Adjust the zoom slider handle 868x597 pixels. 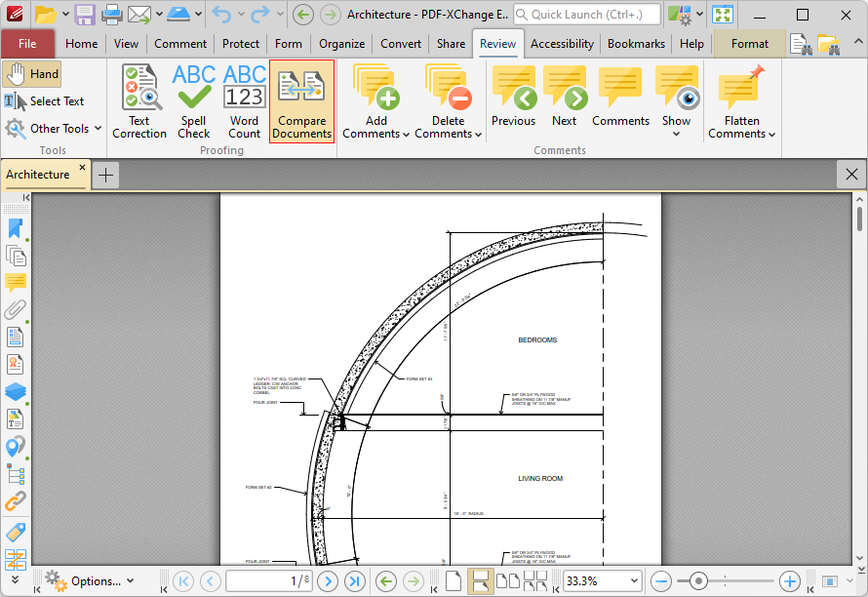(x=698, y=581)
